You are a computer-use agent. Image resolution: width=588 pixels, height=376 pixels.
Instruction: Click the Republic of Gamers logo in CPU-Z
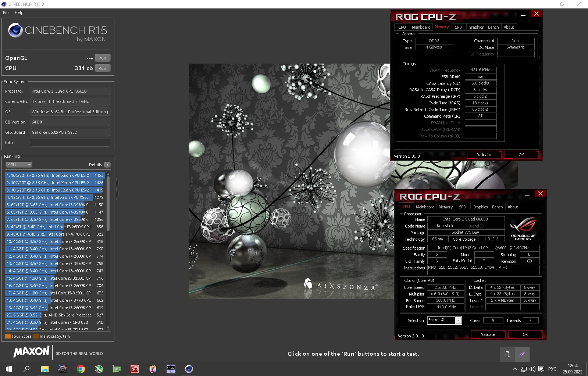(523, 229)
